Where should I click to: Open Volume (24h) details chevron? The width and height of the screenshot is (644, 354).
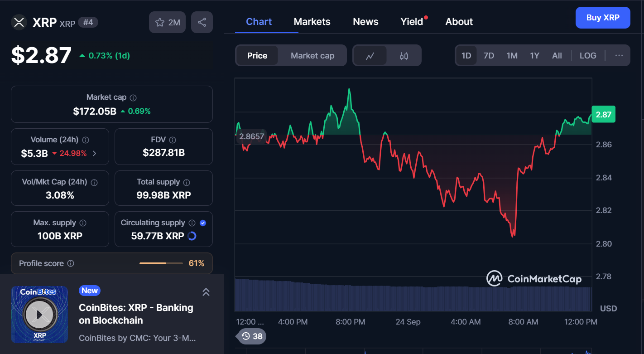coord(94,153)
